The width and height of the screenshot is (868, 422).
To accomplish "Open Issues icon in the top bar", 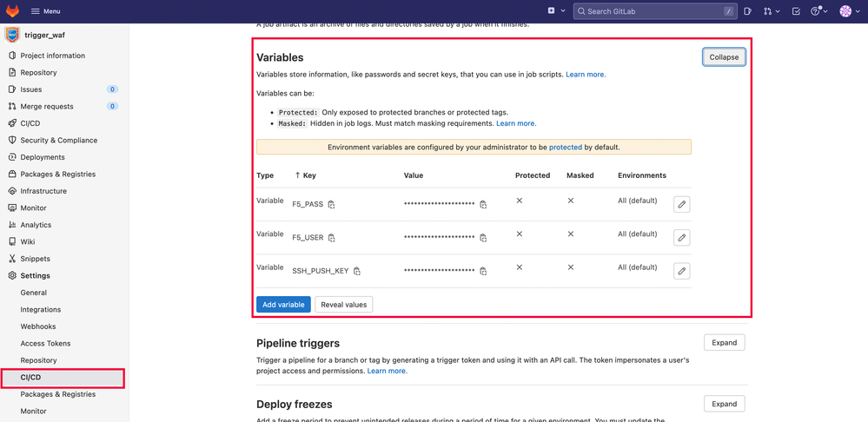I will [x=748, y=11].
